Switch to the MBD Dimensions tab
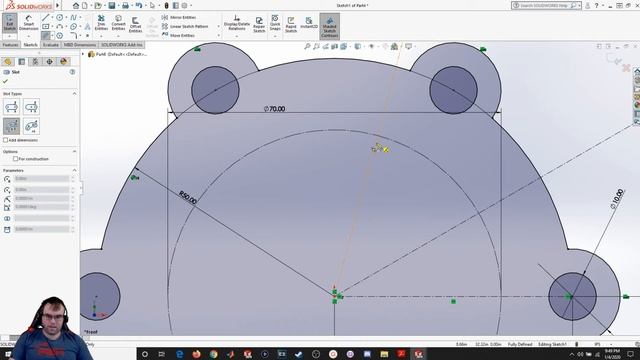The width and height of the screenshot is (640, 360). 80,45
